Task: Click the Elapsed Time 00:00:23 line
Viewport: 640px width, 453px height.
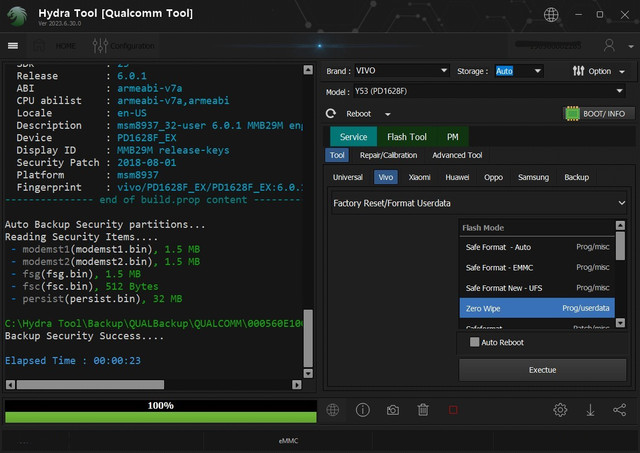Action: [x=73, y=361]
